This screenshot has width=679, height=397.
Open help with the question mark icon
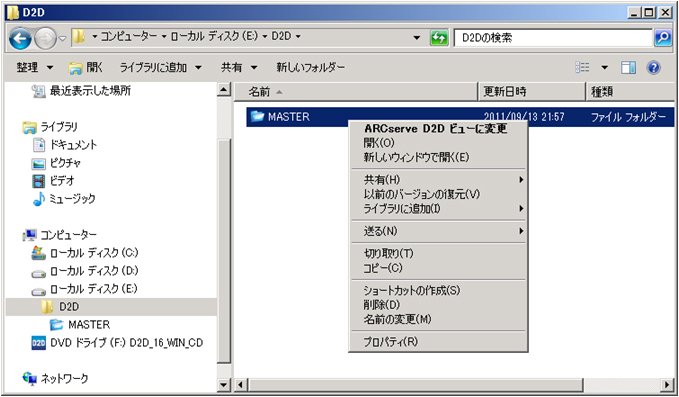(x=653, y=67)
